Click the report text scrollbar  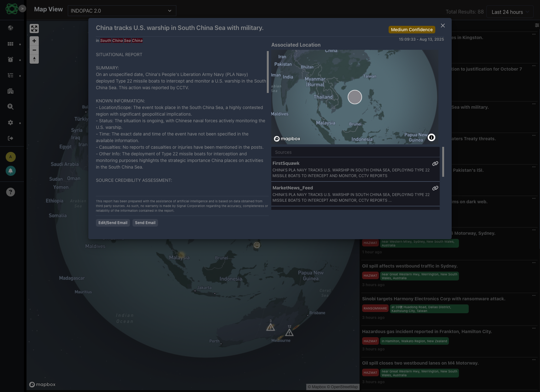pos(268,72)
